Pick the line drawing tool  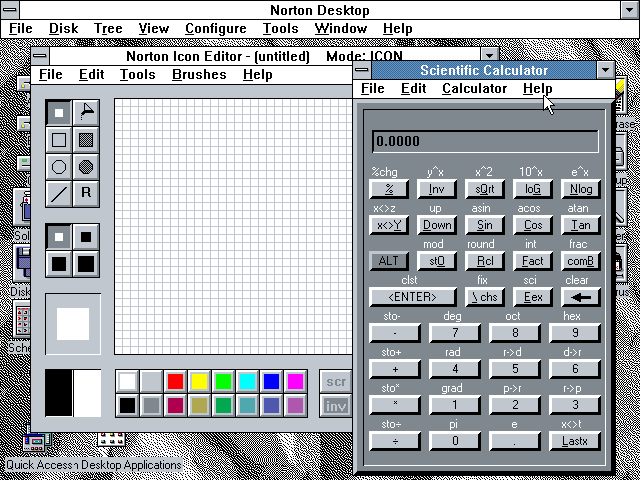click(x=59, y=194)
